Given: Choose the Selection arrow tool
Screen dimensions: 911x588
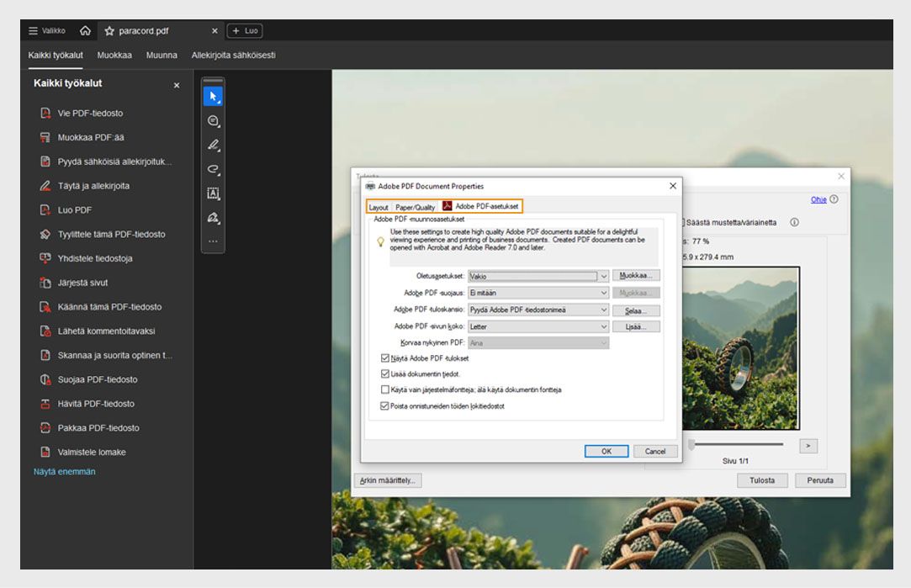Looking at the screenshot, I should coord(212,96).
